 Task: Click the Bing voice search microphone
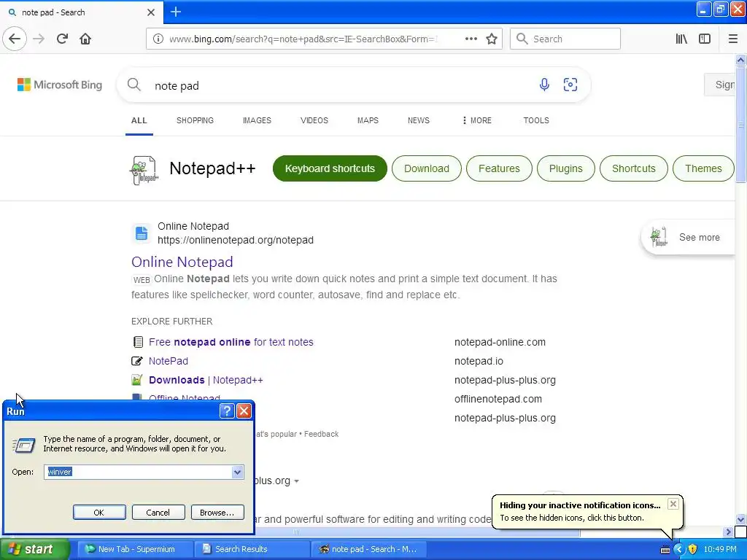click(544, 85)
